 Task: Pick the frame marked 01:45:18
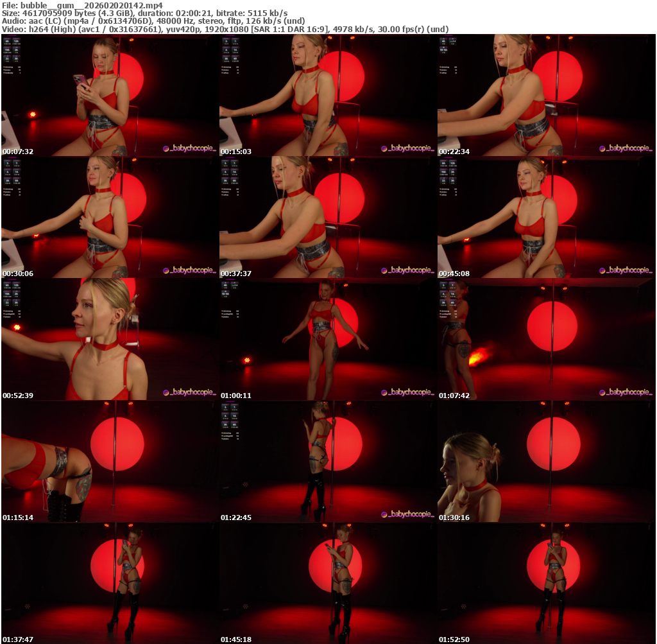pyautogui.click(x=327, y=583)
